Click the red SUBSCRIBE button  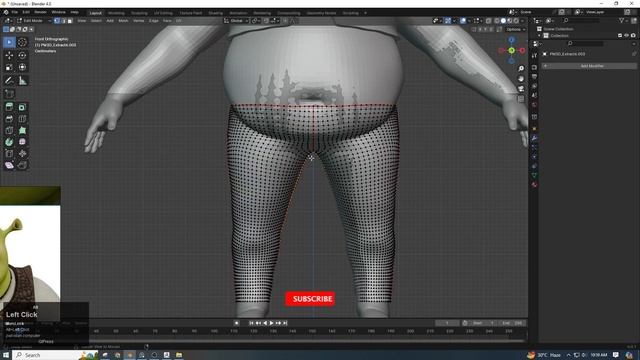click(310, 299)
